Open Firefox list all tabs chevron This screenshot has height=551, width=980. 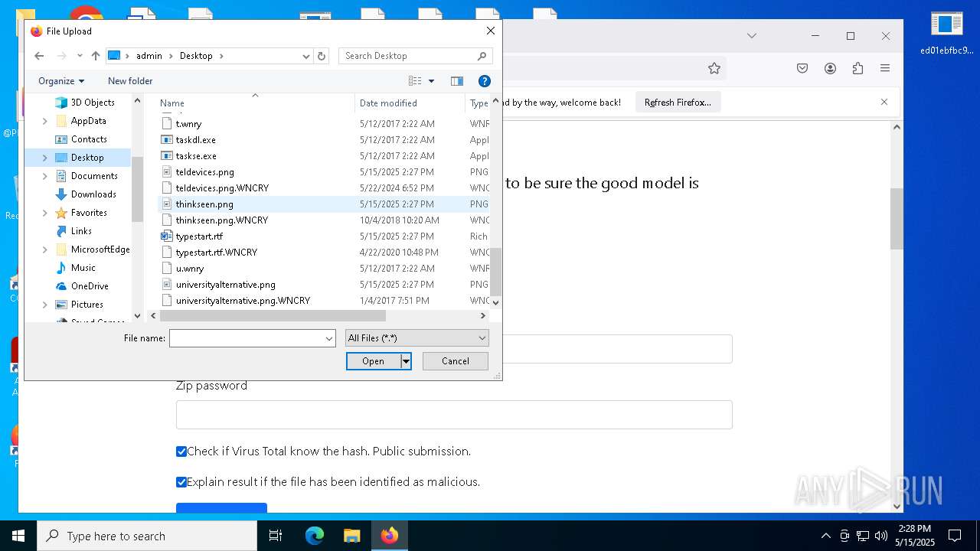click(752, 36)
